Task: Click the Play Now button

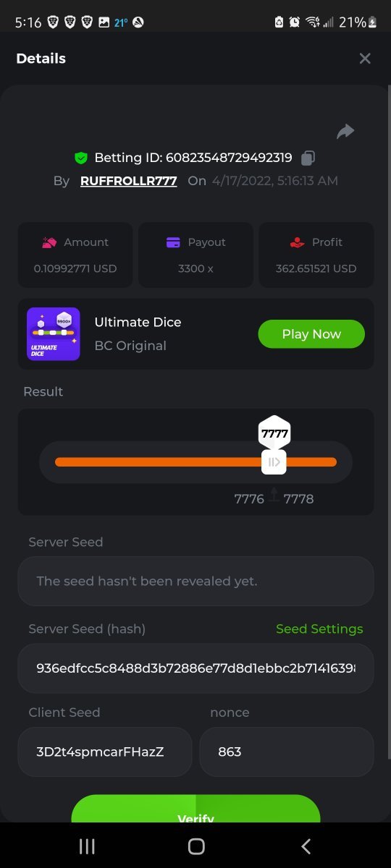Action: pyautogui.click(x=311, y=334)
